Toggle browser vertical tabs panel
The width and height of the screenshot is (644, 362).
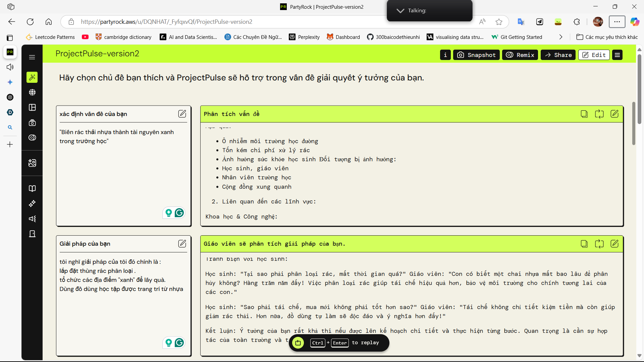coord(10,38)
